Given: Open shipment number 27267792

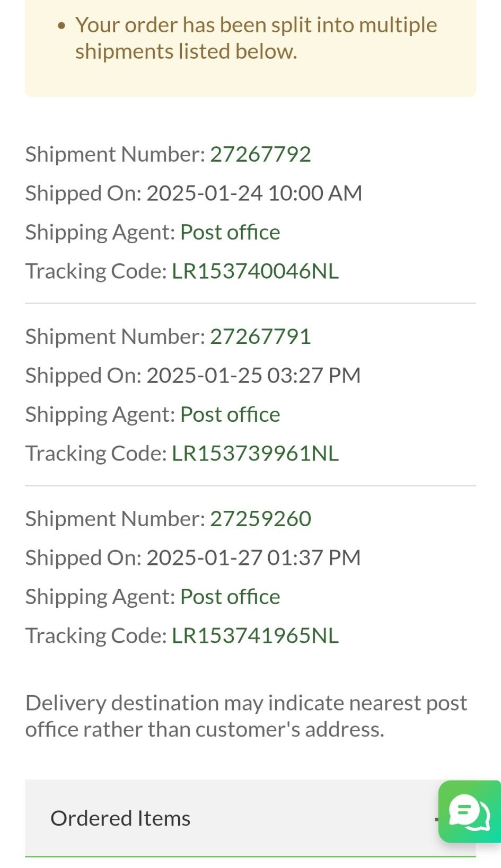Looking at the screenshot, I should click(x=260, y=154).
